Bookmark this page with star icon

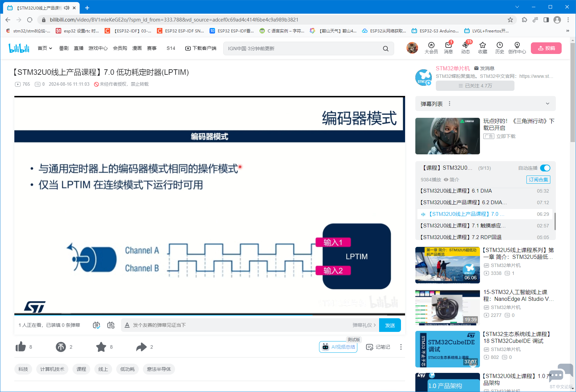coord(510,20)
